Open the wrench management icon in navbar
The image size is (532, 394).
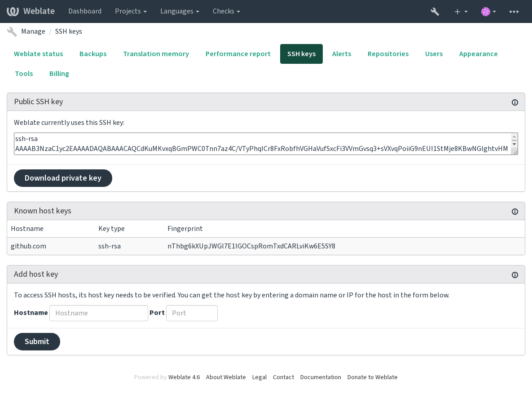coord(435,12)
